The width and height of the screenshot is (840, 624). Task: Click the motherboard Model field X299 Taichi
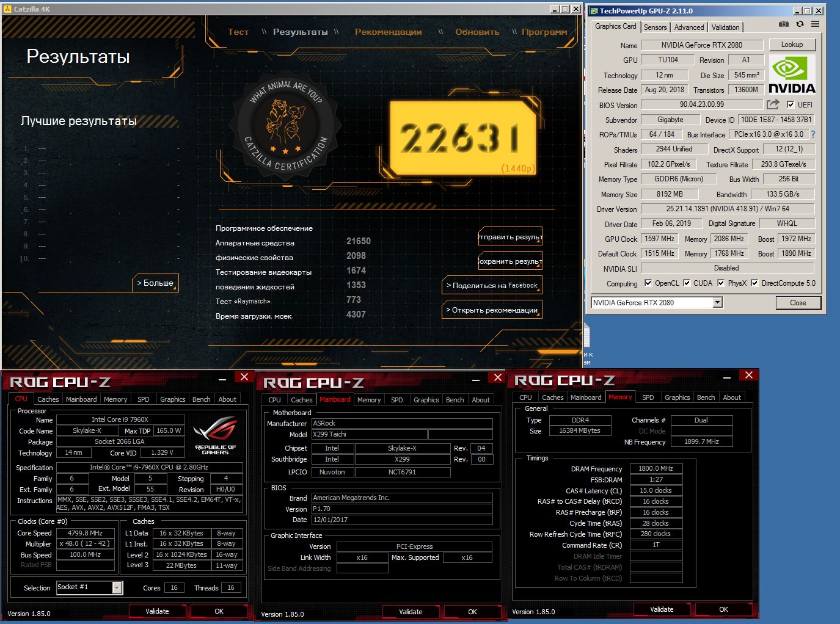369,434
